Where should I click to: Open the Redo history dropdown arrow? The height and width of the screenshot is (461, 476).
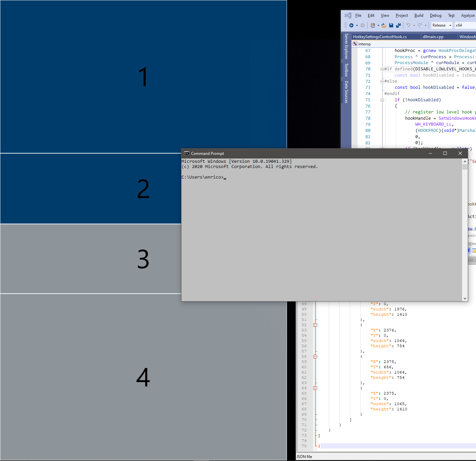tap(426, 26)
